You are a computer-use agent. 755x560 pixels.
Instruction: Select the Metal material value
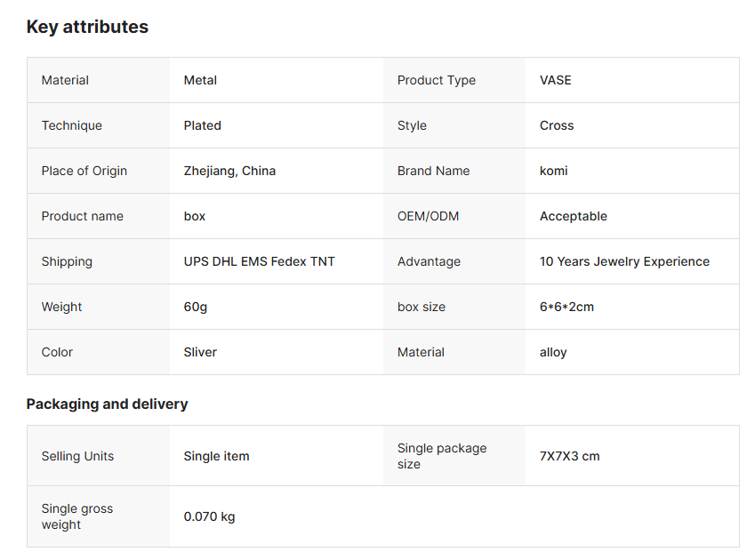200,80
